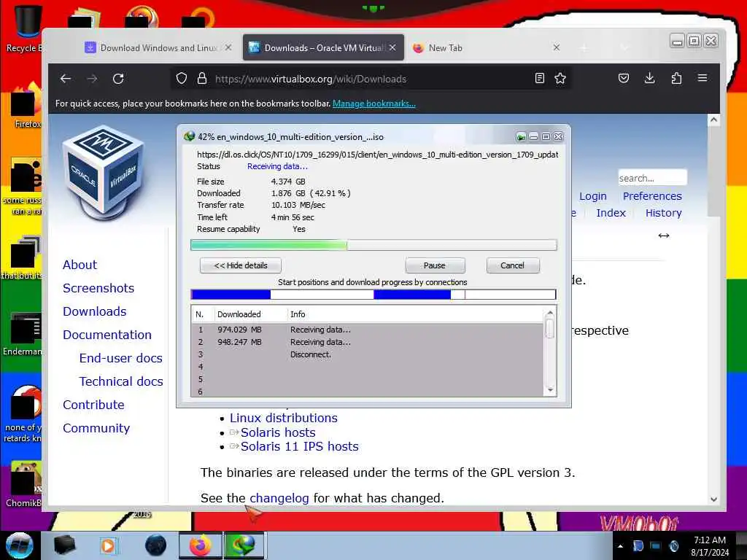Save page to Pocket icon
The width and height of the screenshot is (747, 560).
624,78
